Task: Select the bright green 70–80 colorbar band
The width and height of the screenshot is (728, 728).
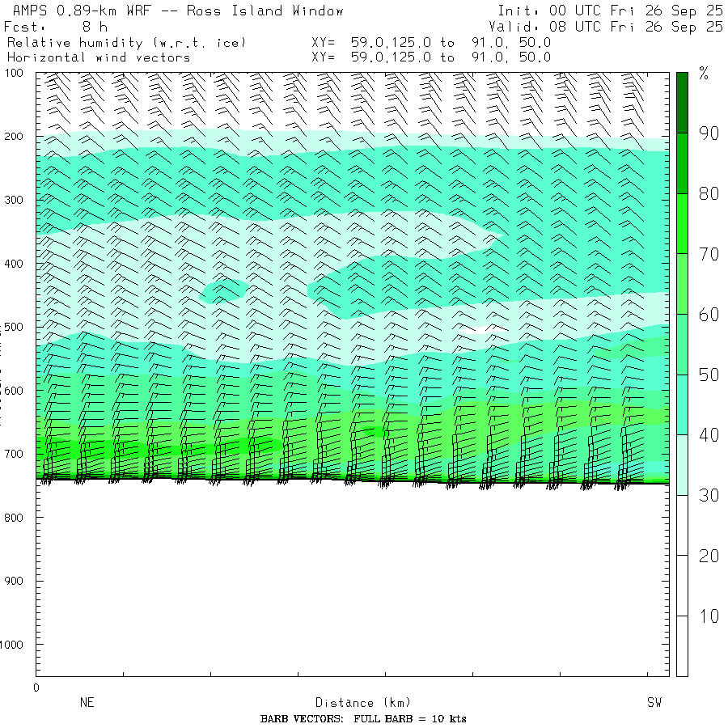Action: pos(682,223)
